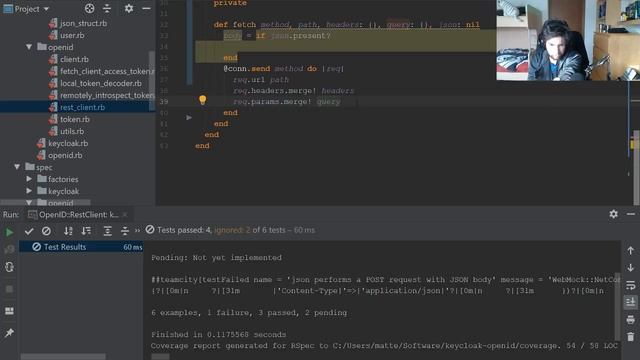
Task: Jump up the stack trace arrow
Action: (x=630, y=251)
